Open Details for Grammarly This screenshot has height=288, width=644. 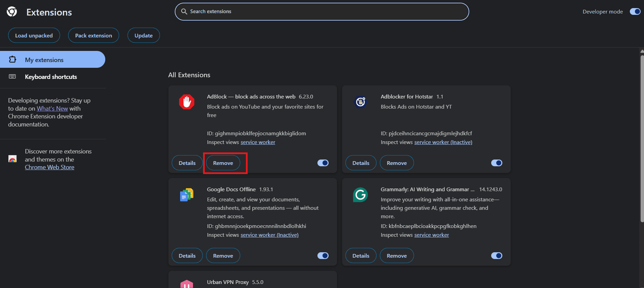point(361,256)
